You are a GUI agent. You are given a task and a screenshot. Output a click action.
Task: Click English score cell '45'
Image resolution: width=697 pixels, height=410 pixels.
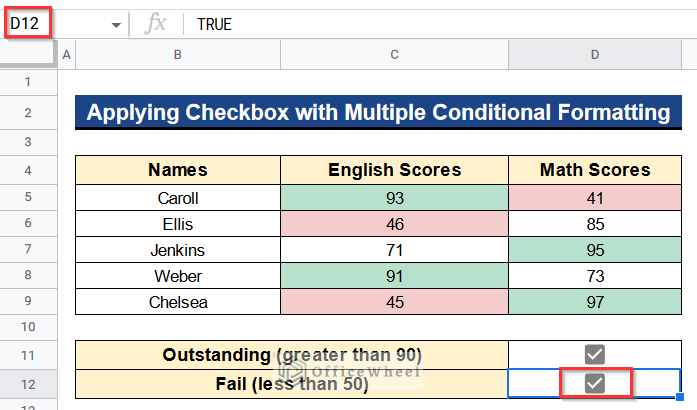[x=394, y=302]
